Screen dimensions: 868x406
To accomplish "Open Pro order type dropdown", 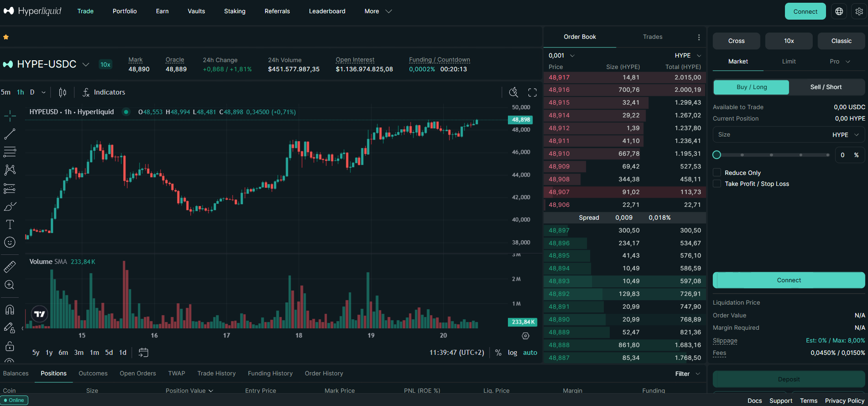I will (840, 61).
